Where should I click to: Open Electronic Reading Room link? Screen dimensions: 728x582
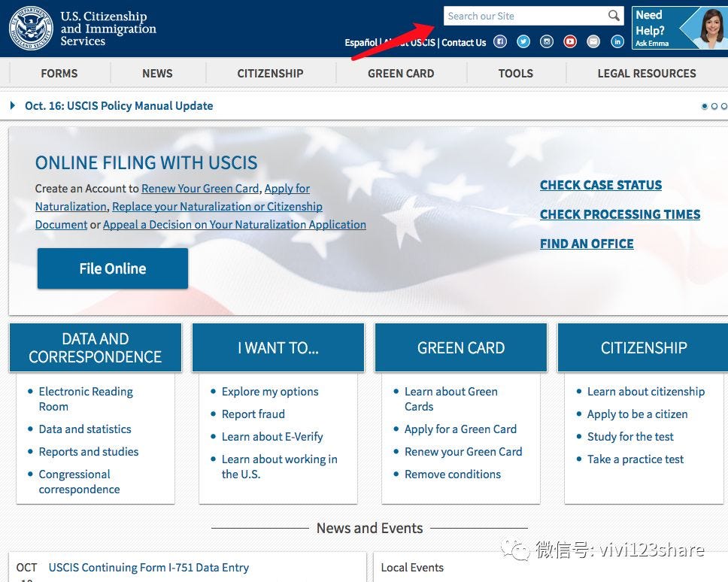click(x=86, y=399)
